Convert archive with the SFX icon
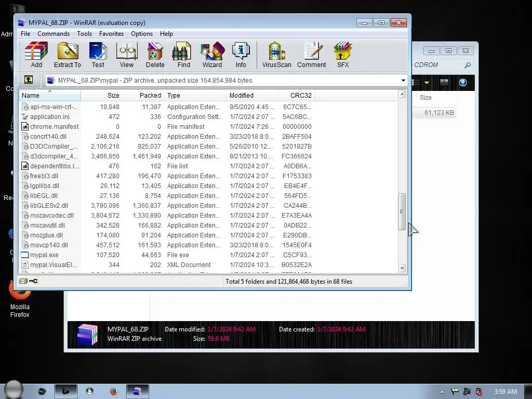532x399 pixels. (x=343, y=55)
